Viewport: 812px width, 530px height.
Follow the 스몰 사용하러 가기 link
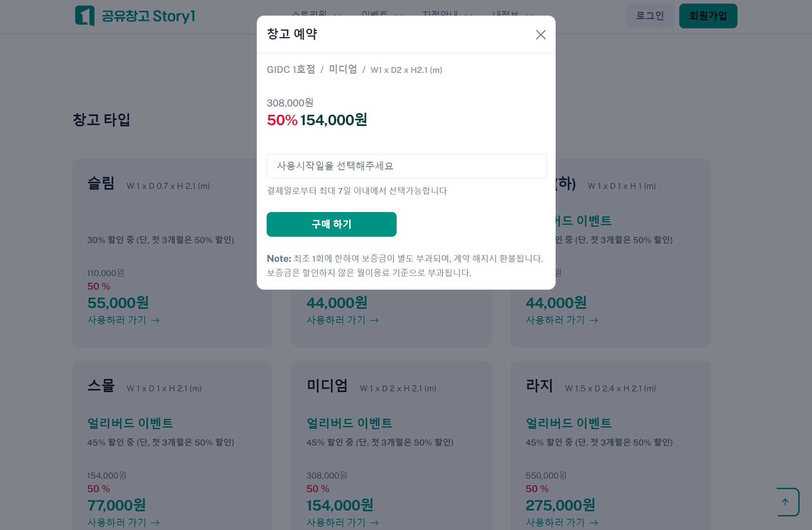pyautogui.click(x=117, y=522)
